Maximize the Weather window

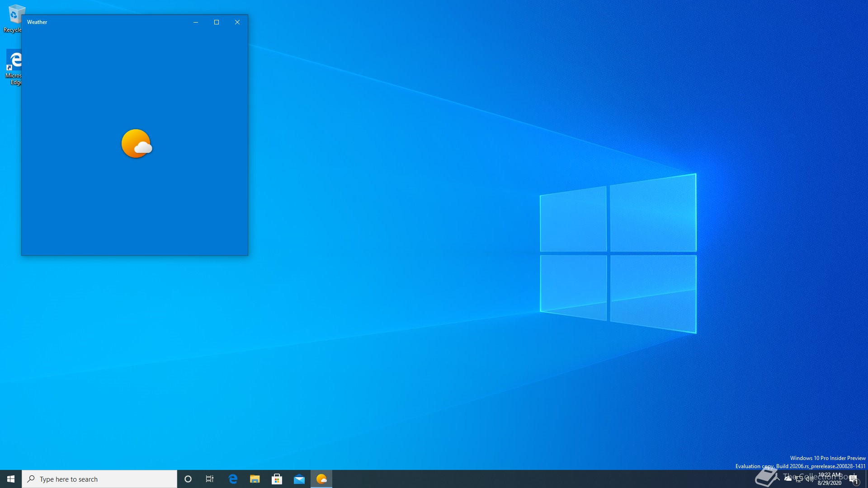217,22
